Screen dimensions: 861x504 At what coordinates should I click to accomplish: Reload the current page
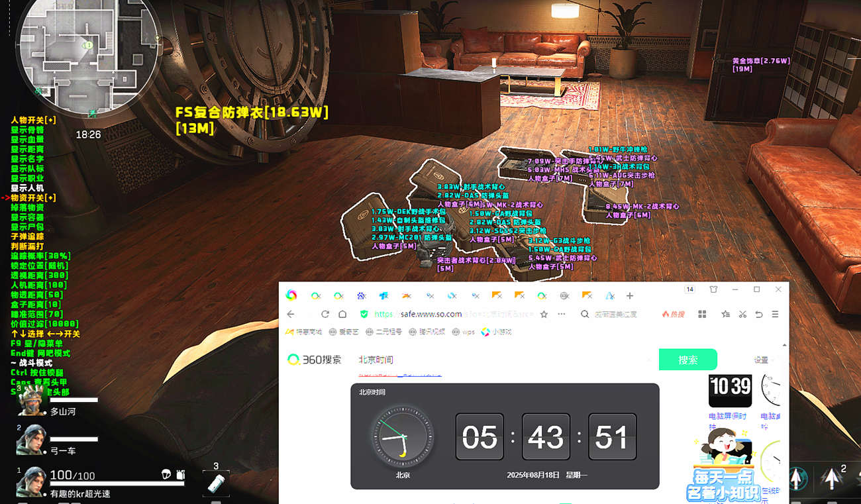point(325,314)
